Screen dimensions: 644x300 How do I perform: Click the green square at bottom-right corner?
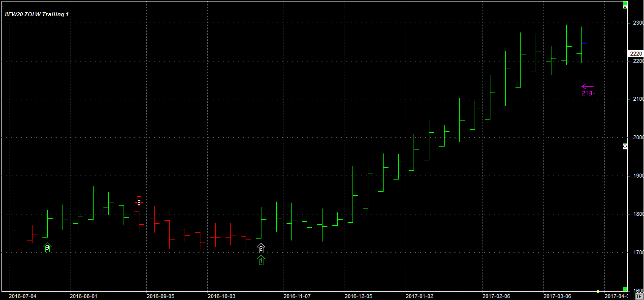625,289
